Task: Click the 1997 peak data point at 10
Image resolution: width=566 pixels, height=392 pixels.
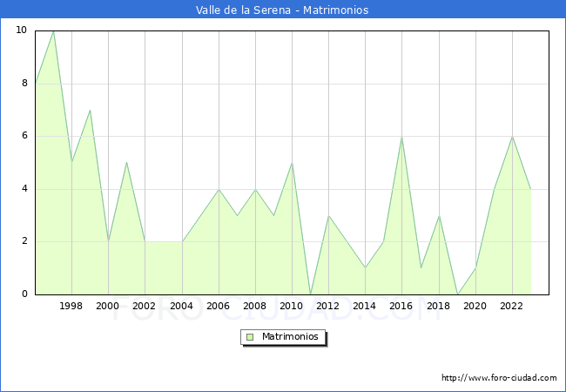Action: click(54, 31)
